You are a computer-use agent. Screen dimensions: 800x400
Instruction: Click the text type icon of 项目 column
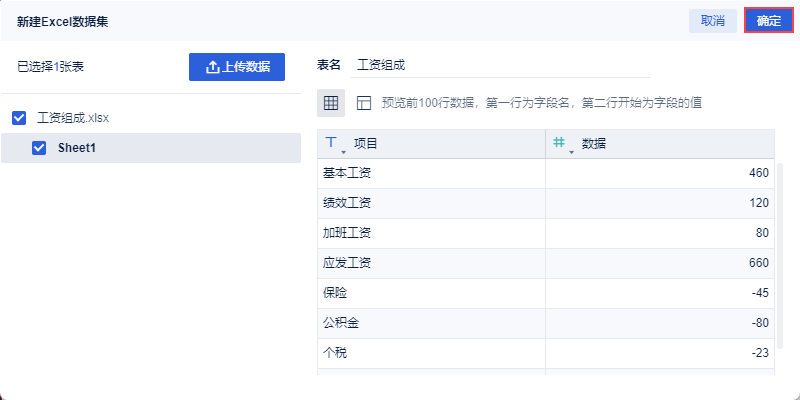[332, 143]
